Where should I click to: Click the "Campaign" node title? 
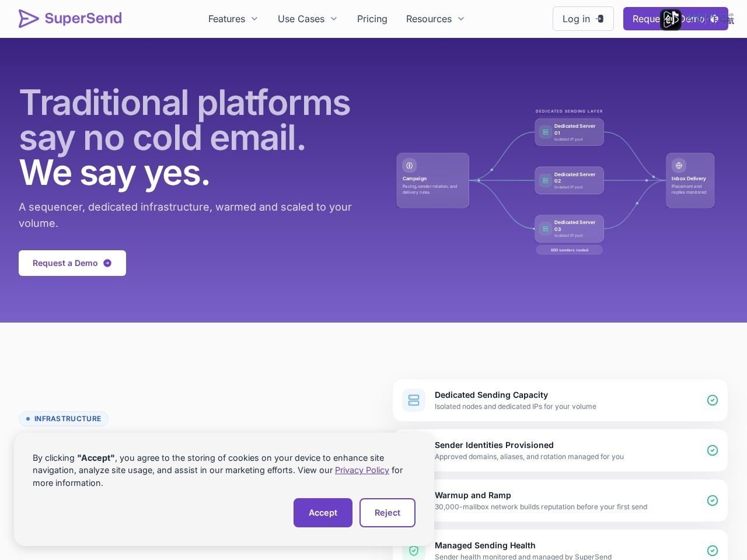pyautogui.click(x=414, y=178)
